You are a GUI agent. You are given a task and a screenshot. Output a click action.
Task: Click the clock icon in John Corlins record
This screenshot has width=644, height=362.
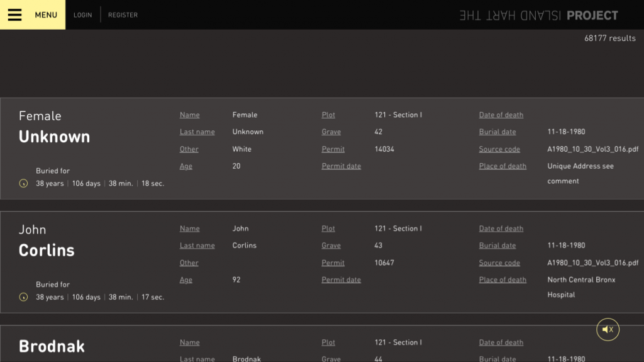coord(24,297)
